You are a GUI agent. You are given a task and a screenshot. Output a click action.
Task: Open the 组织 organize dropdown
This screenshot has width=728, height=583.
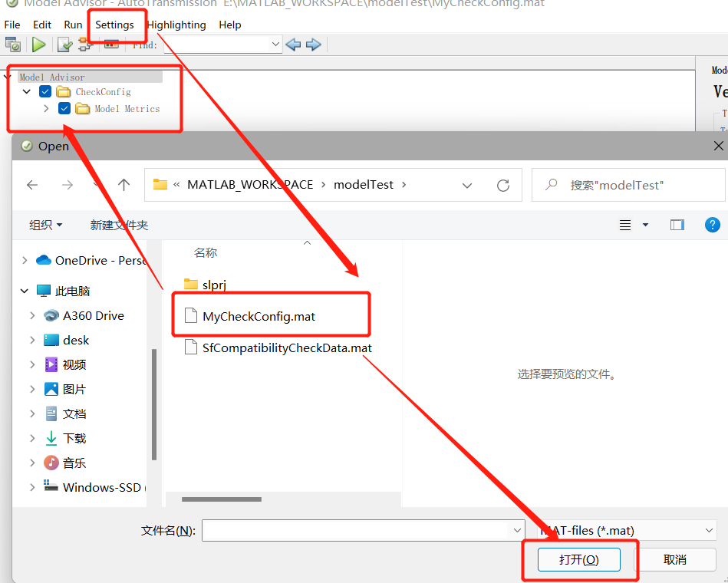pyautogui.click(x=45, y=225)
